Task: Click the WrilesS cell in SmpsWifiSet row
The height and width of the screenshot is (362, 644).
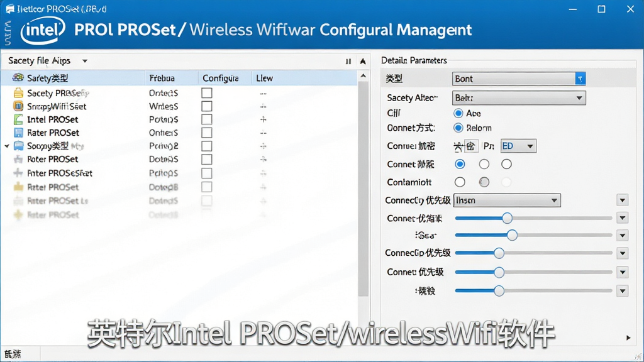Action: click(x=164, y=106)
